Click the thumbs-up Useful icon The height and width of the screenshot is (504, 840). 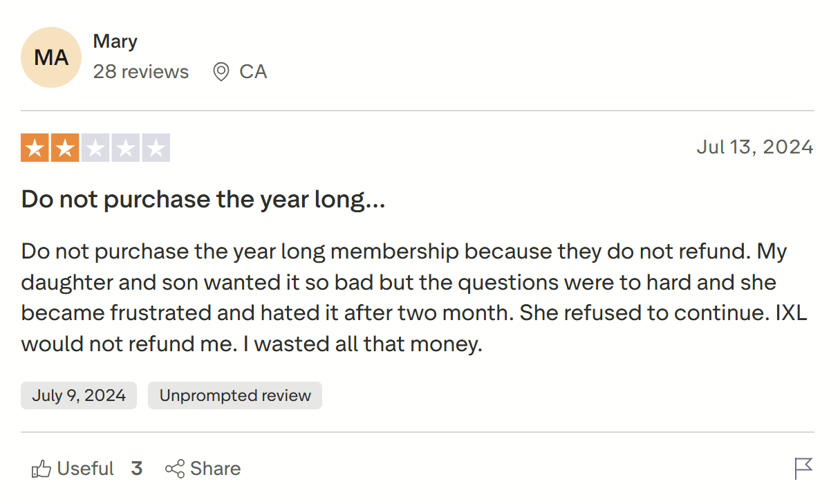point(40,469)
